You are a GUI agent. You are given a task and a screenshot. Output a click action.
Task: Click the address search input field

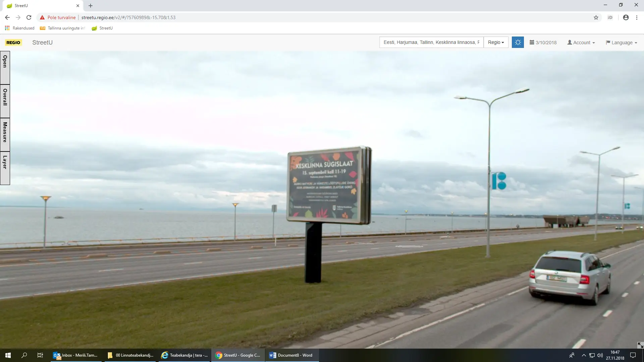[x=431, y=43]
